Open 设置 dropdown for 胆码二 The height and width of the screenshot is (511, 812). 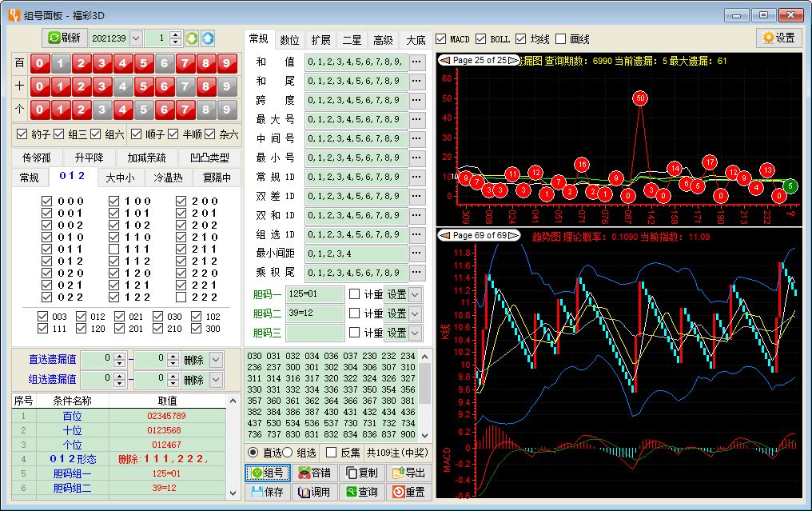[415, 314]
